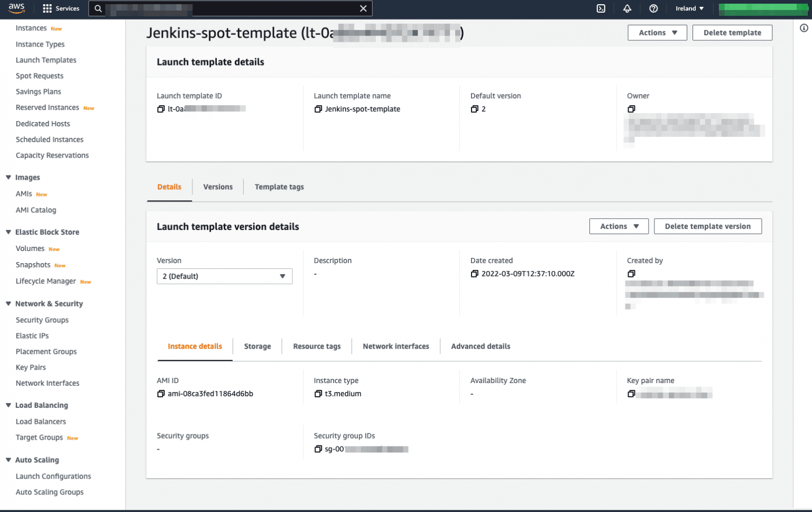Open AWS CloudShell terminal
The width and height of the screenshot is (812, 512).
[x=601, y=8]
